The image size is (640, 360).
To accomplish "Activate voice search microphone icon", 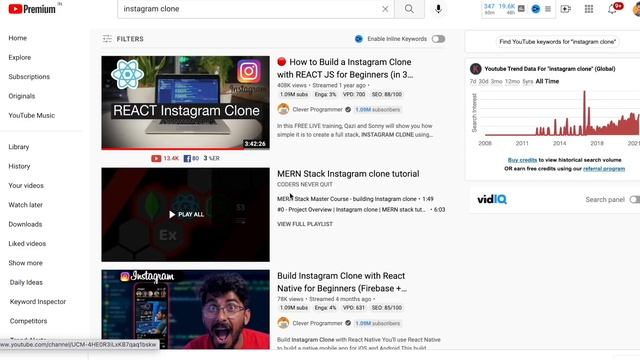I will [x=438, y=9].
